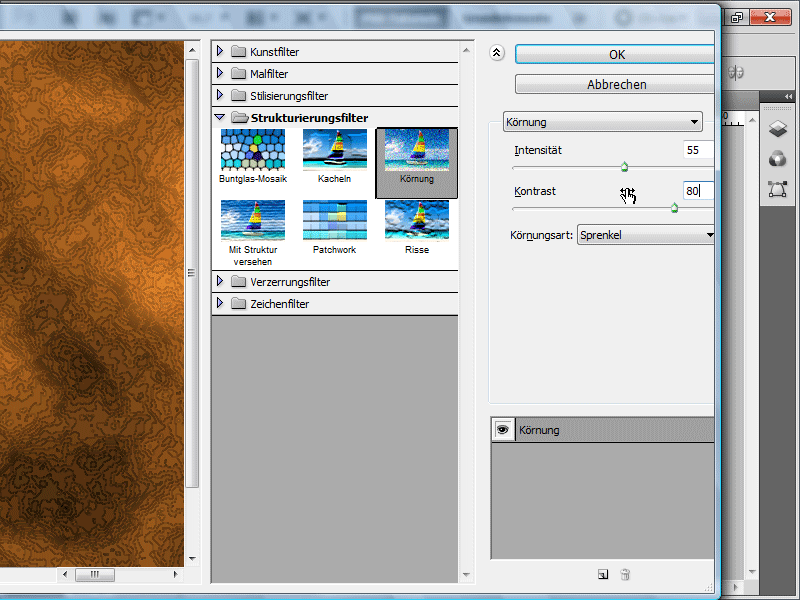Click the Strukturierungsfilter folder label
Viewport: 800px width, 600px height.
[309, 118]
